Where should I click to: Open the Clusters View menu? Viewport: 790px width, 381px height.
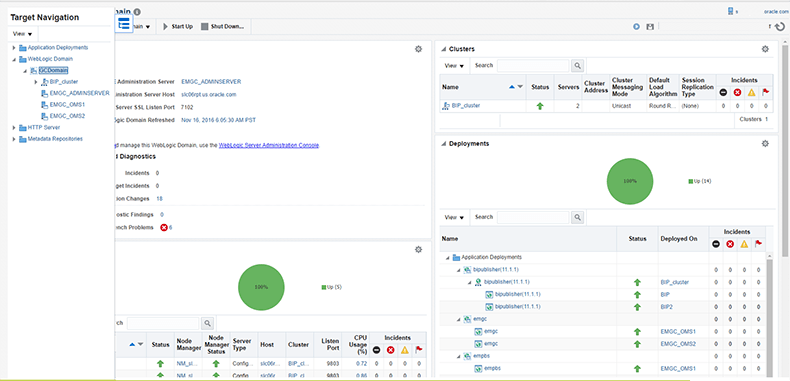tap(454, 66)
